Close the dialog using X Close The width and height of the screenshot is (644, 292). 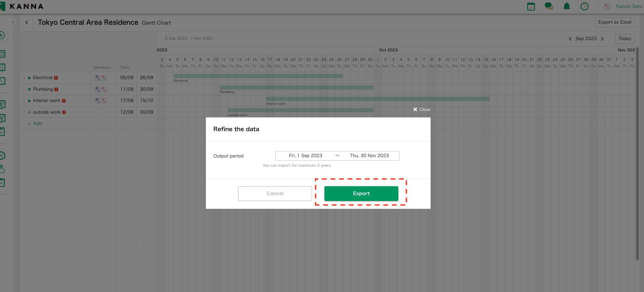(x=422, y=110)
